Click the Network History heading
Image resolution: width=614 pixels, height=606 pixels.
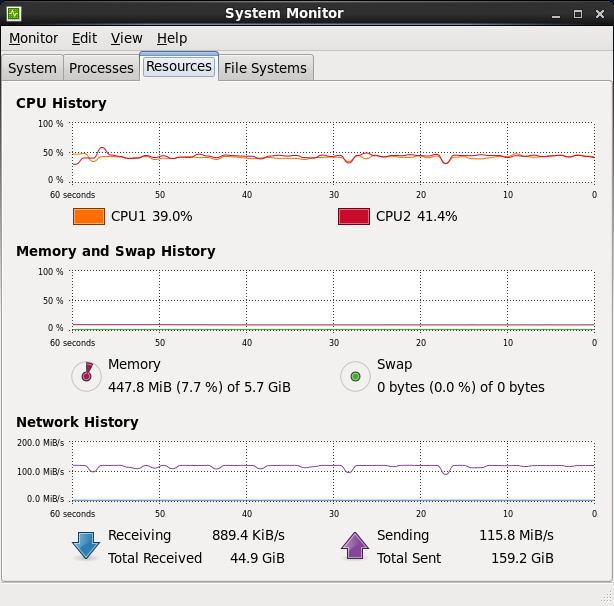(x=77, y=422)
